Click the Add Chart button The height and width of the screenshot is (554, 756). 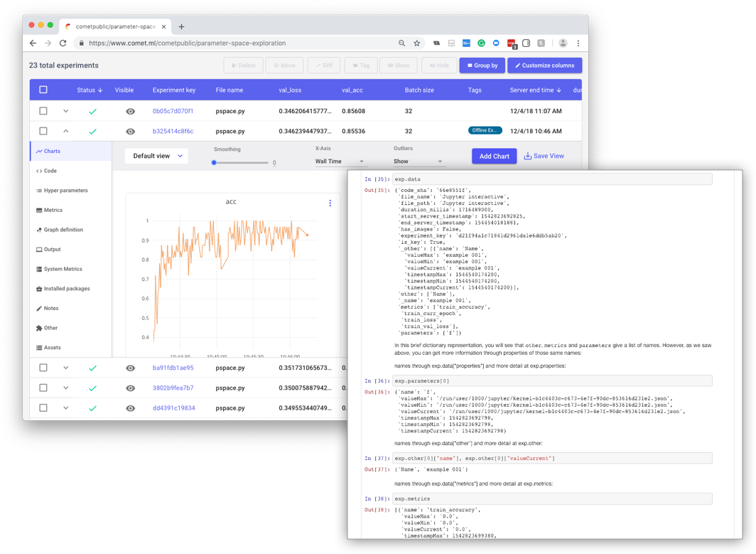point(494,155)
